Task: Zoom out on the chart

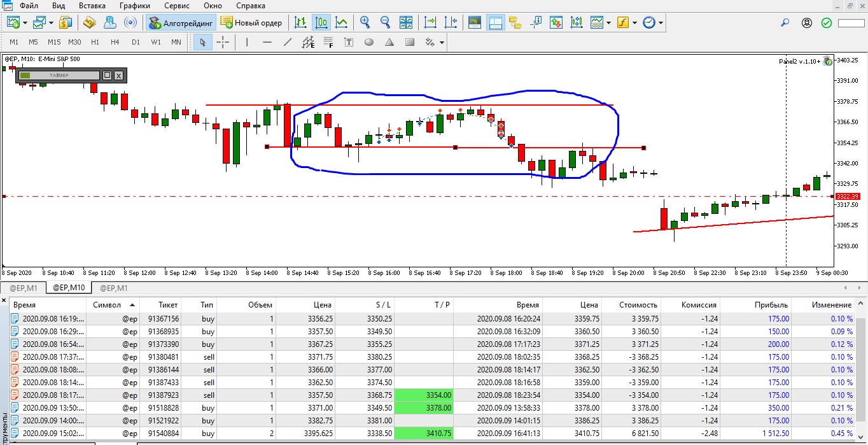Action: pyautogui.click(x=386, y=23)
